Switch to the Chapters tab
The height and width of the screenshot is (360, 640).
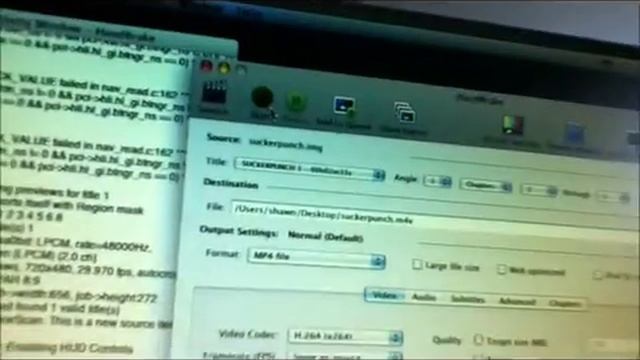pos(564,304)
